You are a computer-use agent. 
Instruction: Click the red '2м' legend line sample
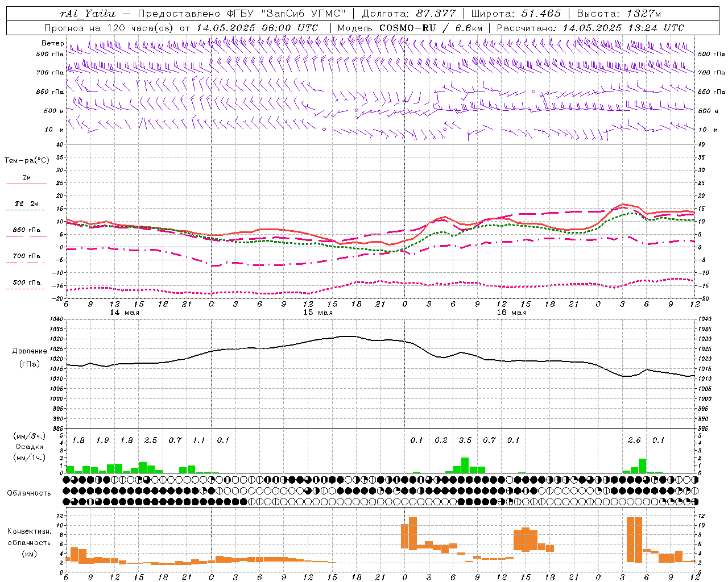point(26,184)
